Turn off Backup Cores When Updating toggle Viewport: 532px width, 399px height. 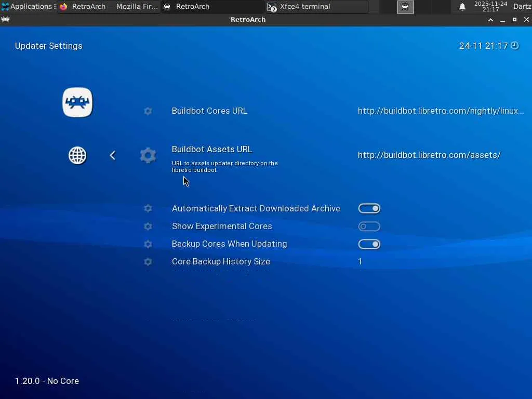[369, 244]
